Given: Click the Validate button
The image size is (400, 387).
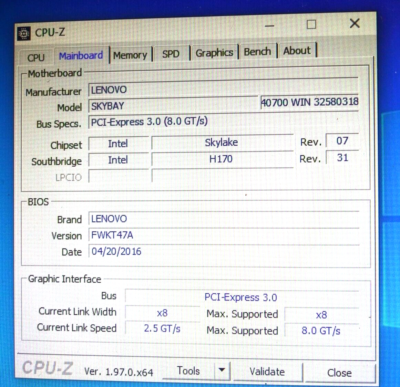Looking at the screenshot, I should (x=267, y=372).
